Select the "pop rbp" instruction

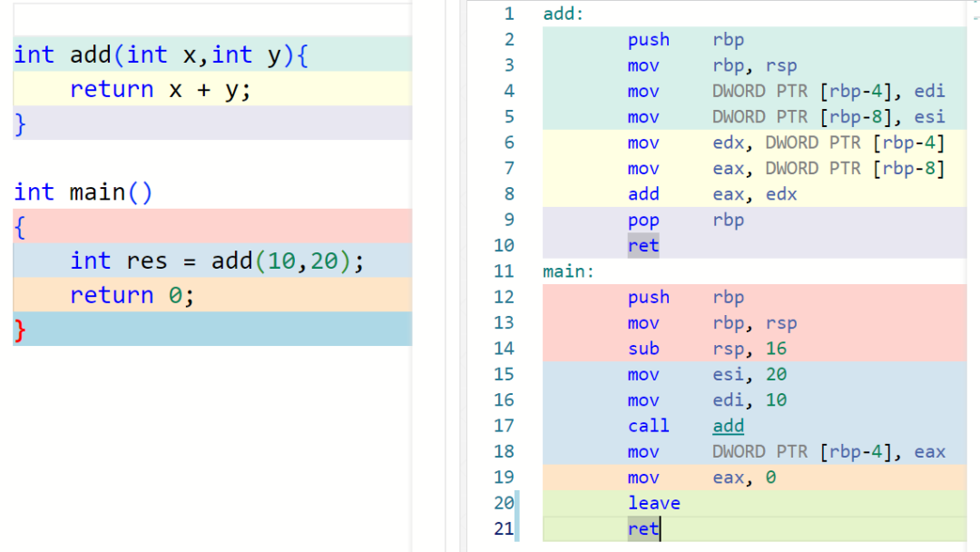685,220
